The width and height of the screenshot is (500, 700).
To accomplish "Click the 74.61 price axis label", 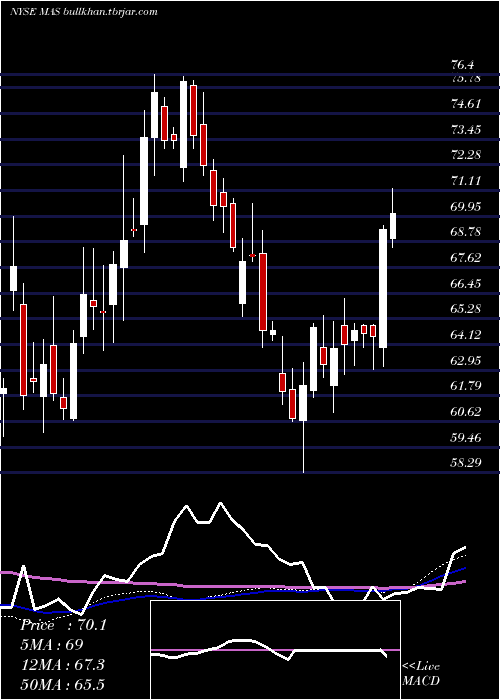I will [x=467, y=104].
